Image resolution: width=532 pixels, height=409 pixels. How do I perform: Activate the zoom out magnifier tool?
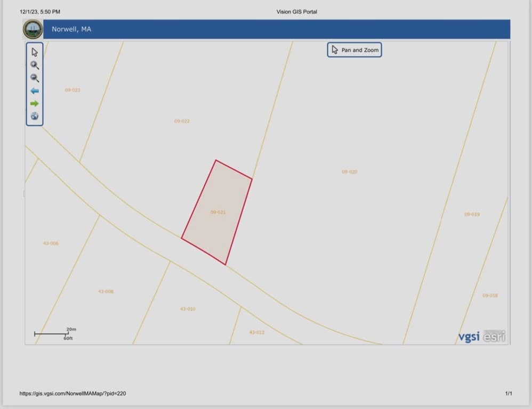click(x=35, y=78)
